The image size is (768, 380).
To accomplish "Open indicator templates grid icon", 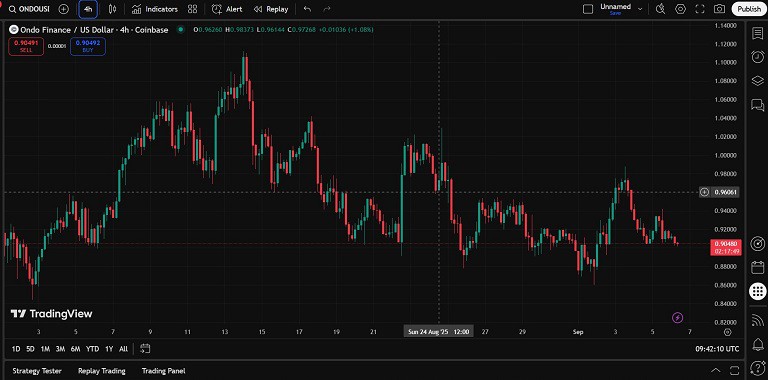I will pos(192,9).
